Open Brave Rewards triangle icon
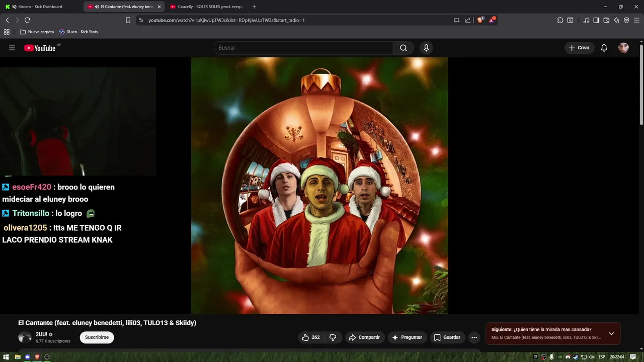This screenshot has height=362, width=644. tap(492, 20)
